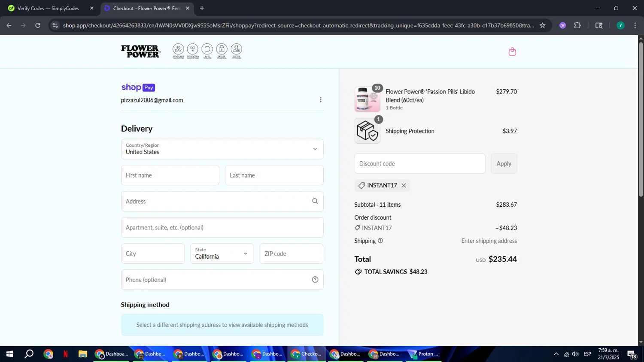Click the info icon next to Shipping

tap(380, 241)
